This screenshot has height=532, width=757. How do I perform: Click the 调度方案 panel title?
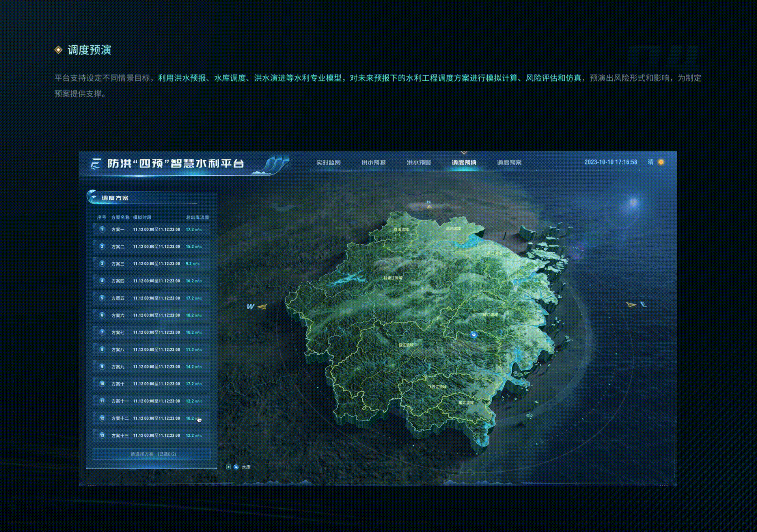click(x=115, y=198)
